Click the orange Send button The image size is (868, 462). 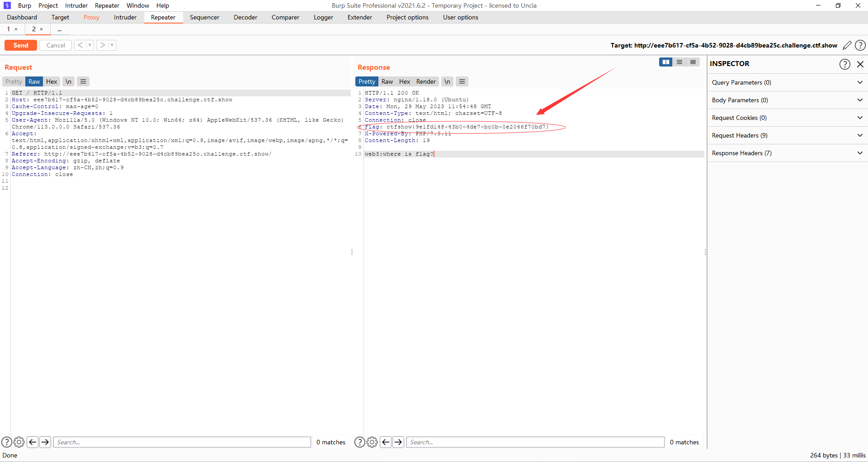click(x=21, y=45)
